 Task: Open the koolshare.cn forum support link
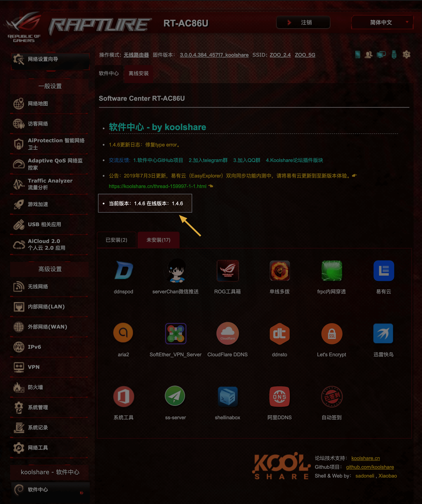pyautogui.click(x=366, y=458)
